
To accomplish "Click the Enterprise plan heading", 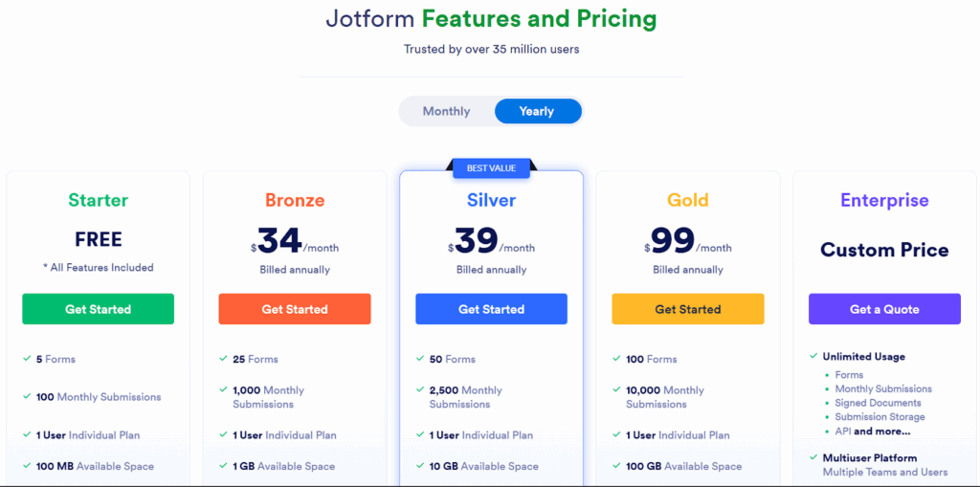I will (884, 200).
